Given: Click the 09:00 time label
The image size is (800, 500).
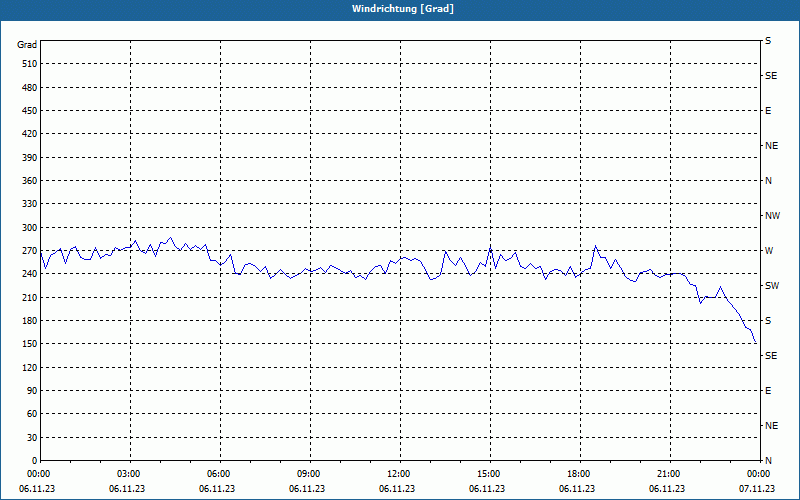Looking at the screenshot, I should pyautogui.click(x=309, y=474).
